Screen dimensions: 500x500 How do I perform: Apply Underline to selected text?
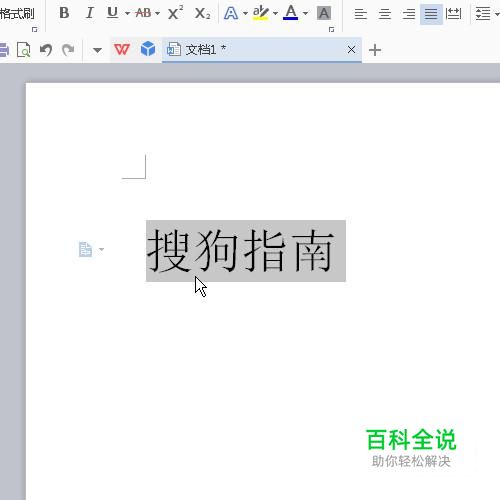[x=113, y=13]
